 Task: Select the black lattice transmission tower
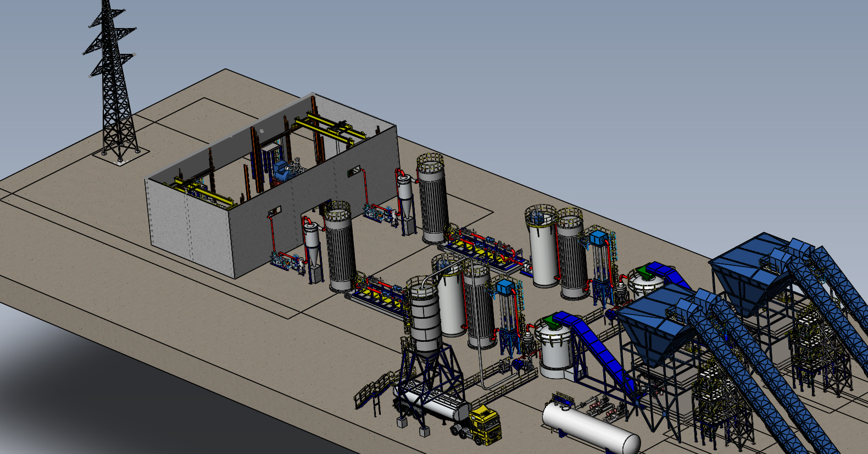point(114,82)
